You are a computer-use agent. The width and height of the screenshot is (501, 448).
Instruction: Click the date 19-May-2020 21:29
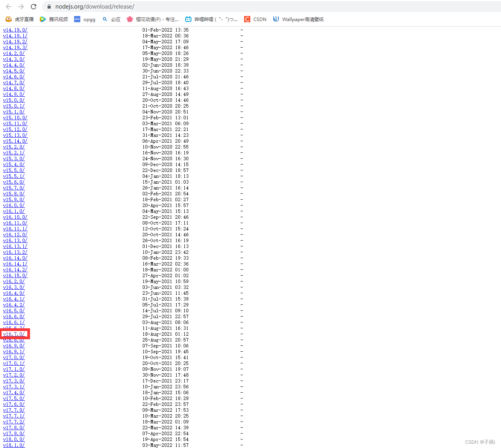tap(165, 59)
